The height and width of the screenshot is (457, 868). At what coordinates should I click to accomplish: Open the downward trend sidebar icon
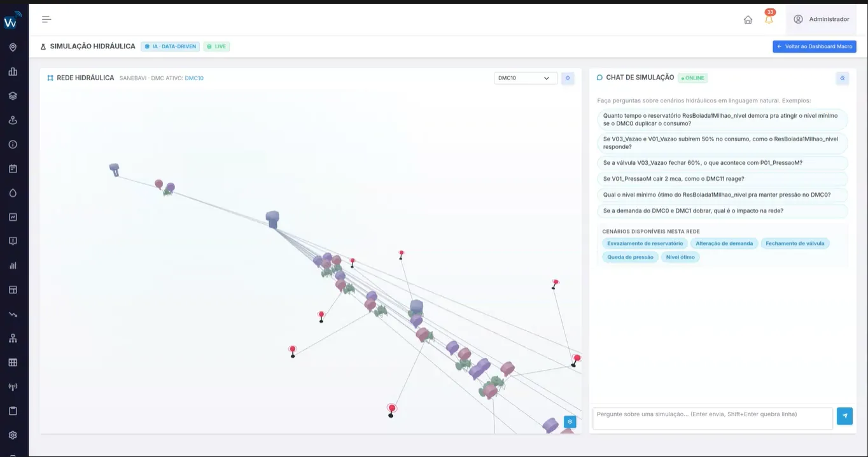13,314
